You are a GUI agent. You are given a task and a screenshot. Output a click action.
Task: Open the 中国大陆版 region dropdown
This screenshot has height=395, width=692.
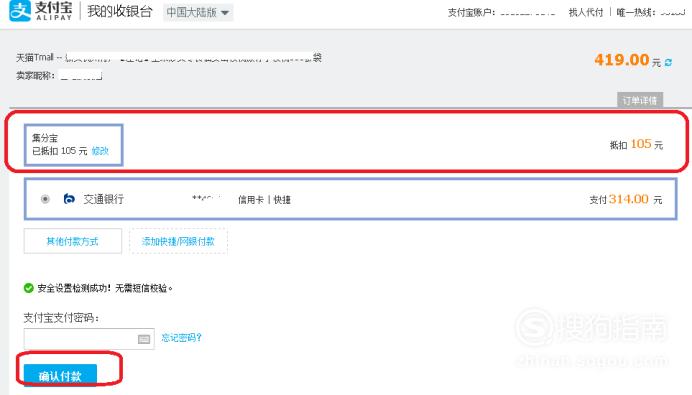[x=198, y=12]
